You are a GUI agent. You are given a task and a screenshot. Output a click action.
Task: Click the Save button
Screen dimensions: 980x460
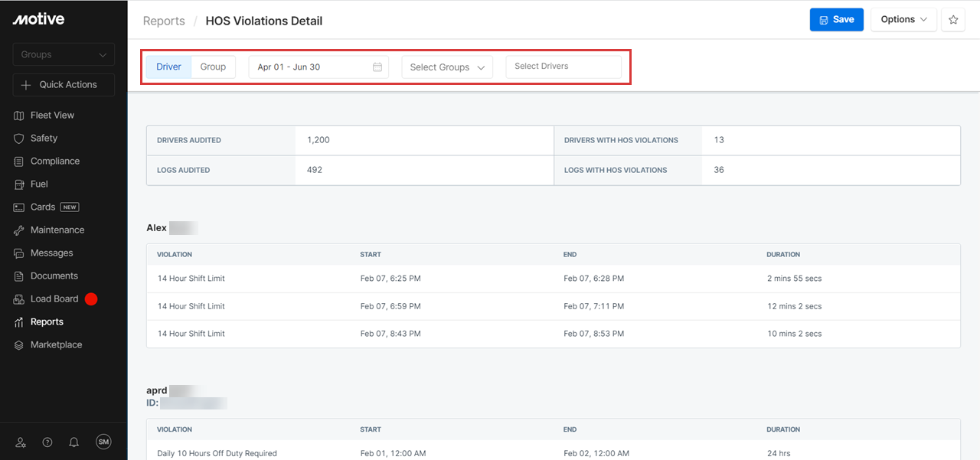[836, 20]
